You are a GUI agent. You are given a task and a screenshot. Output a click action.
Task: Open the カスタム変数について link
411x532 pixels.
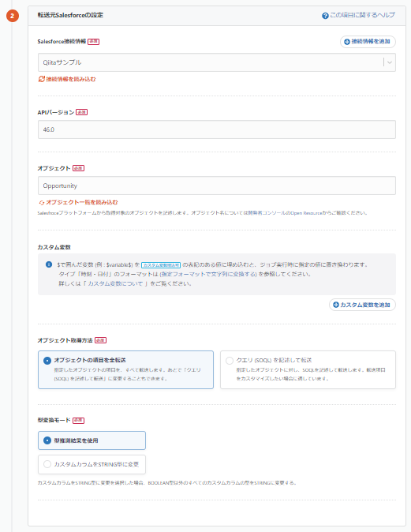[x=115, y=283]
